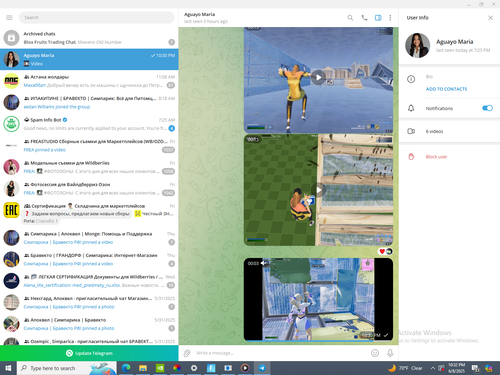
Task: Open Microsoft Edge from the taskbar
Action: 126,368
